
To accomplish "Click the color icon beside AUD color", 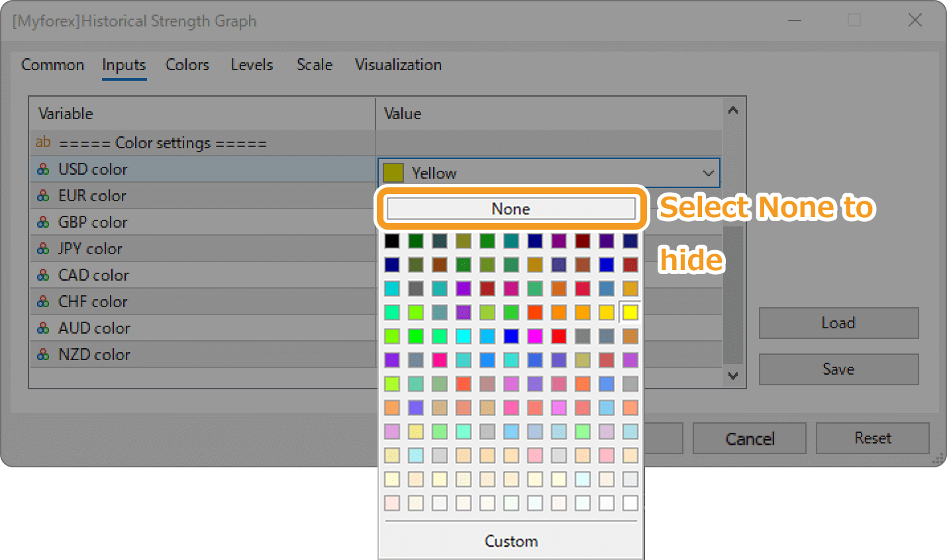I will click(43, 328).
